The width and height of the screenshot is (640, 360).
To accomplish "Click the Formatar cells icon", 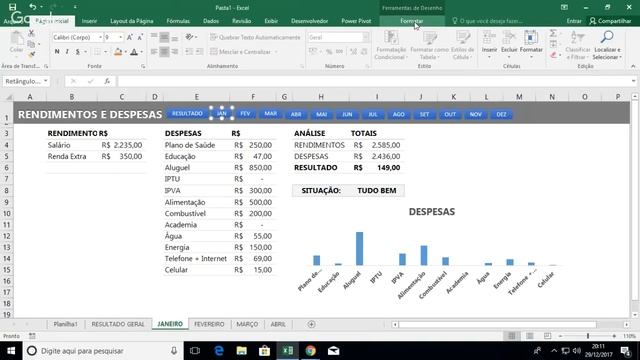I will point(531,38).
